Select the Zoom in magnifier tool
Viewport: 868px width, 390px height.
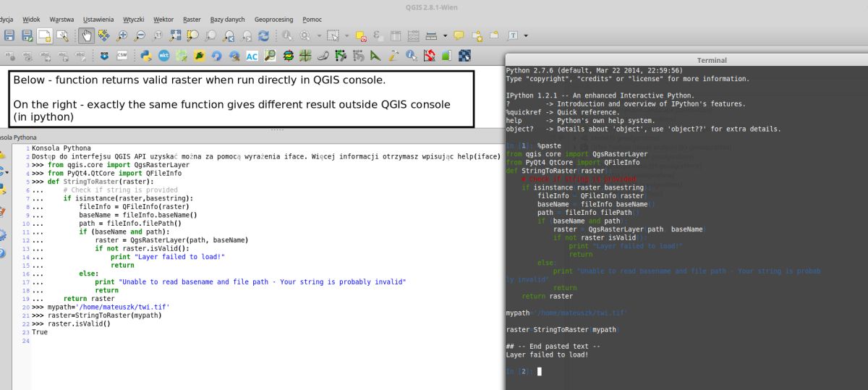(122, 35)
